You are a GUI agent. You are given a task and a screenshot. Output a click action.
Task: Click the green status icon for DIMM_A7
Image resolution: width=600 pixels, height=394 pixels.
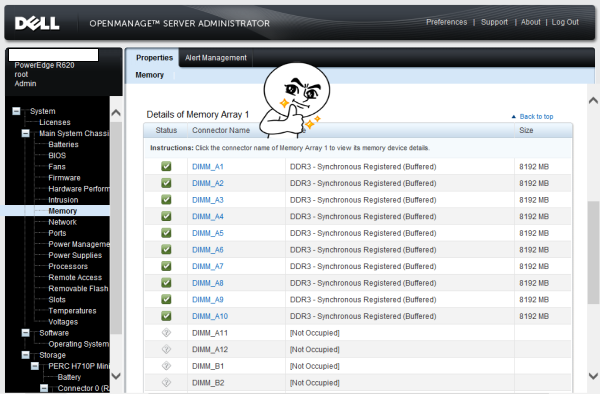pyautogui.click(x=166, y=266)
